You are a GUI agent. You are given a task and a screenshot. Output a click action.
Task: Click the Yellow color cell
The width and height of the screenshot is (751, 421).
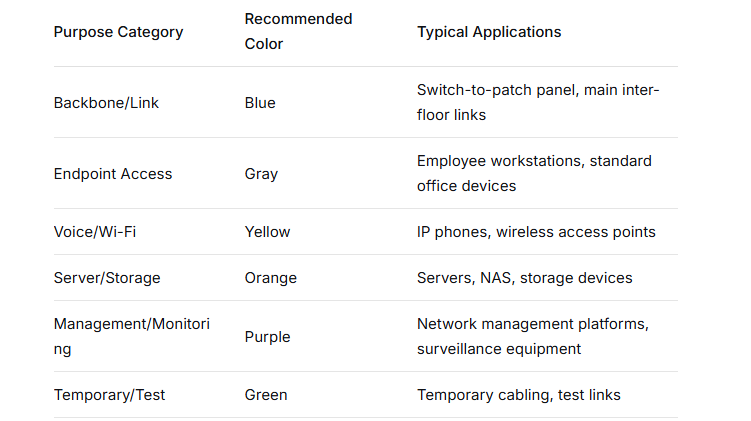(x=267, y=232)
